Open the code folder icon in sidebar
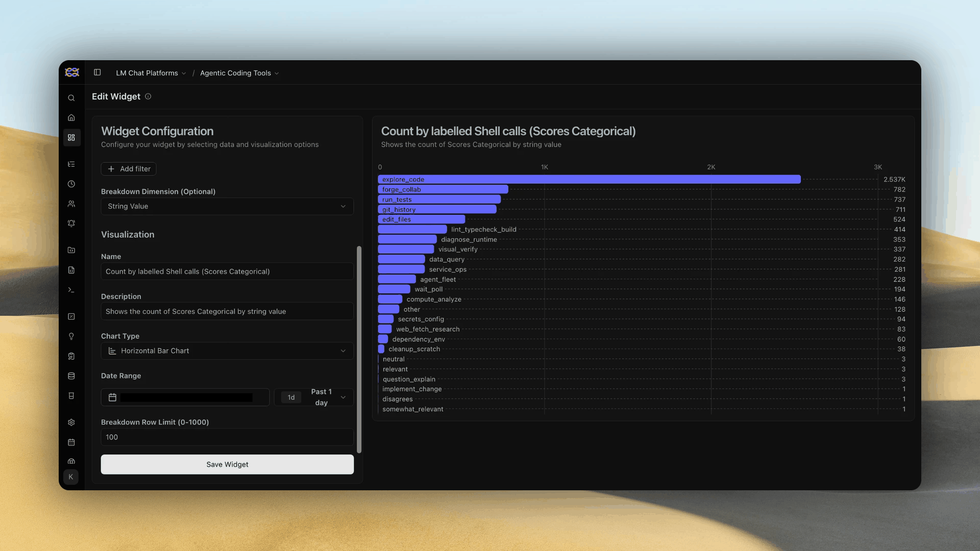This screenshot has height=551, width=980. pos(71,250)
